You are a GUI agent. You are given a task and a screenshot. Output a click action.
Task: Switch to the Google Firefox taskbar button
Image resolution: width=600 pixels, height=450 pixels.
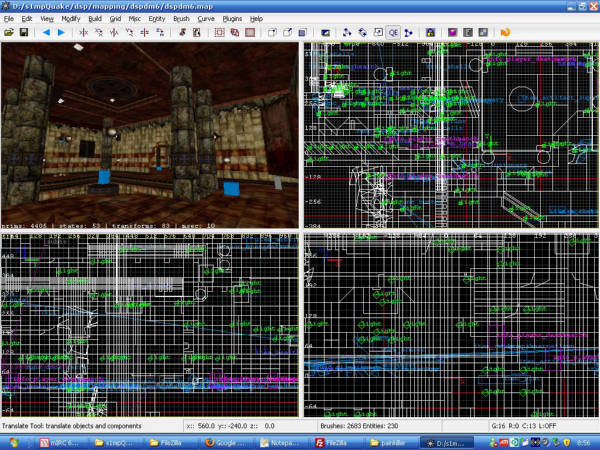(226, 443)
